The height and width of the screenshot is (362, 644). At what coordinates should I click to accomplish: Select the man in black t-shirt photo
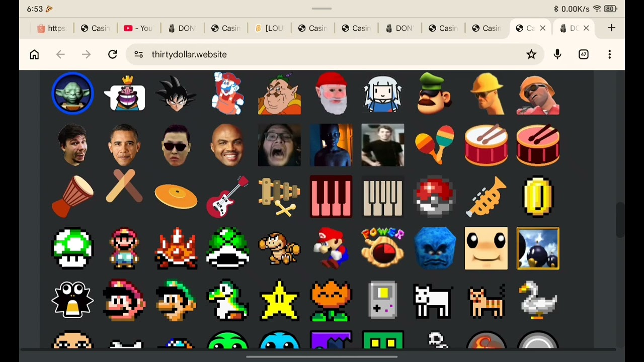click(x=383, y=145)
